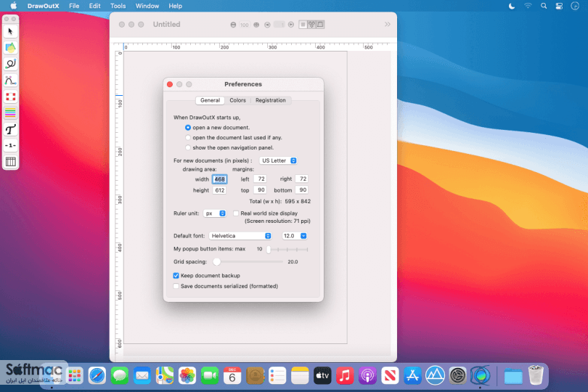The image size is (588, 392).
Task: Click the right margin field
Action: click(302, 179)
